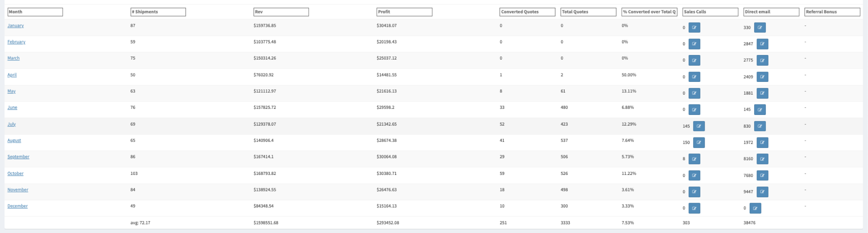Edit October Sales Calls entry
This screenshot has height=233, width=868.
click(x=694, y=176)
